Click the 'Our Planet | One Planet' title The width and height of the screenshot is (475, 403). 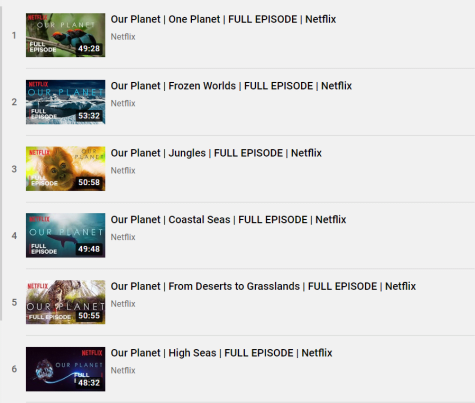click(x=223, y=19)
